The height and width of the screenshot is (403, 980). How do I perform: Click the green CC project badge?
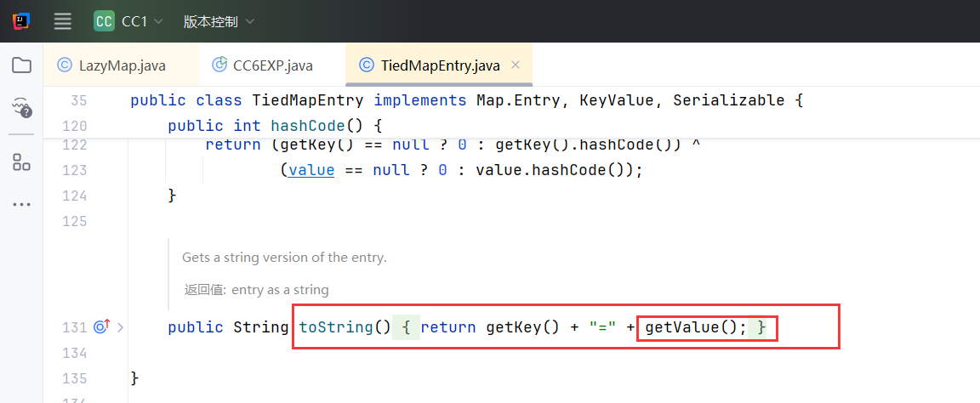tap(104, 22)
